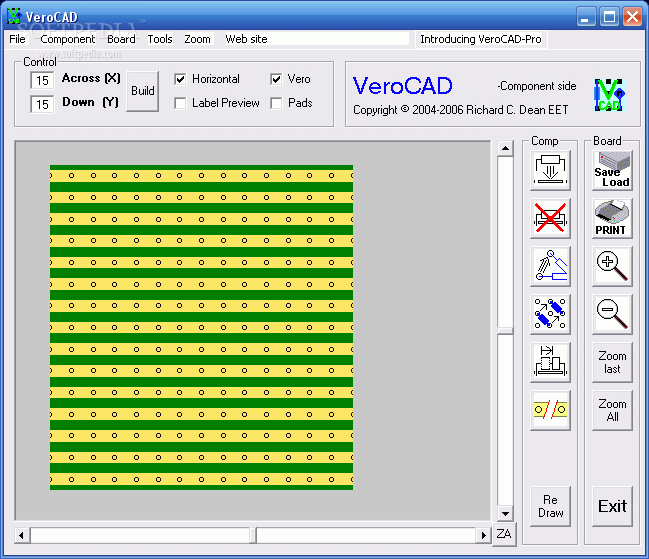Click the Down (Y) input field
The image size is (649, 559).
coord(42,104)
